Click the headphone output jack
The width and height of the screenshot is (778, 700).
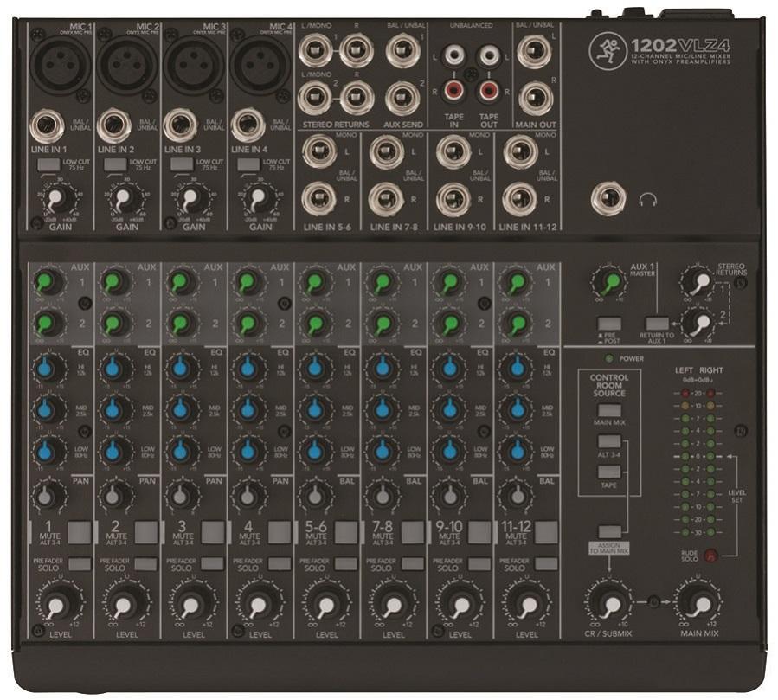(608, 199)
